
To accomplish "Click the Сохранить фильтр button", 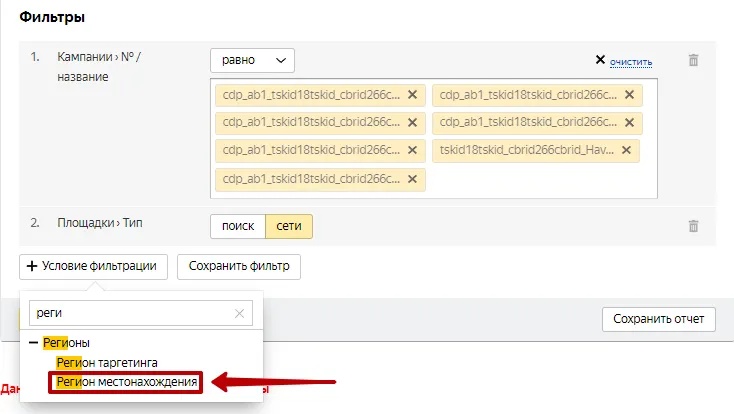I will tap(239, 266).
